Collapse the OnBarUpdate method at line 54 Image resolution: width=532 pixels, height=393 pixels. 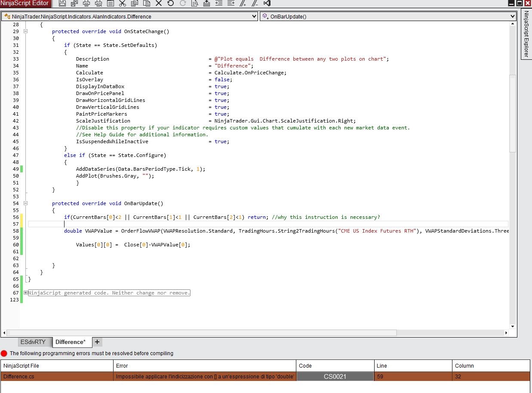point(26,203)
